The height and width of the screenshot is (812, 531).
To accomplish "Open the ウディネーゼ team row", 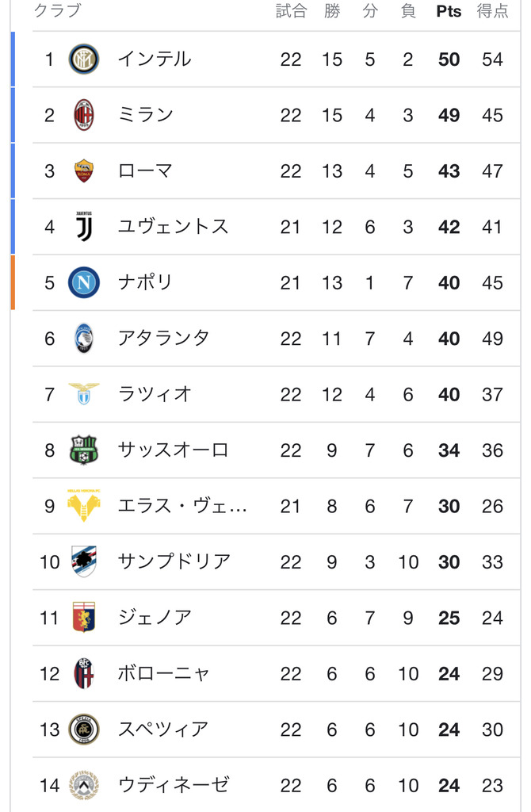I will tap(173, 785).
